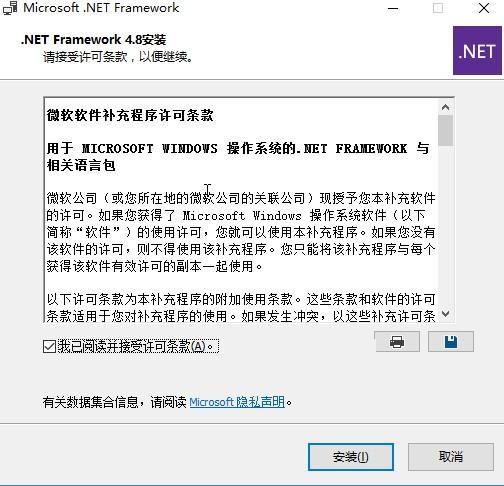Click the text 相关语言包 in license

(x=81, y=165)
